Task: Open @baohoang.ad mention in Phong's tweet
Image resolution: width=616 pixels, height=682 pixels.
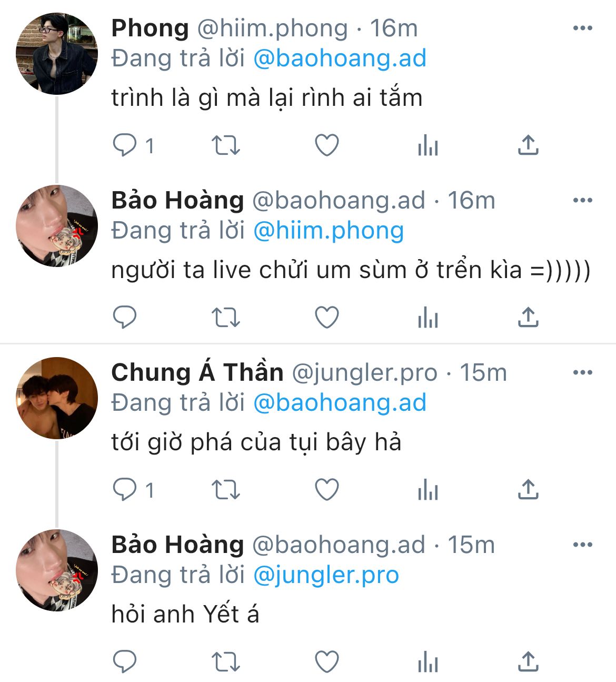Action: pyautogui.click(x=340, y=58)
